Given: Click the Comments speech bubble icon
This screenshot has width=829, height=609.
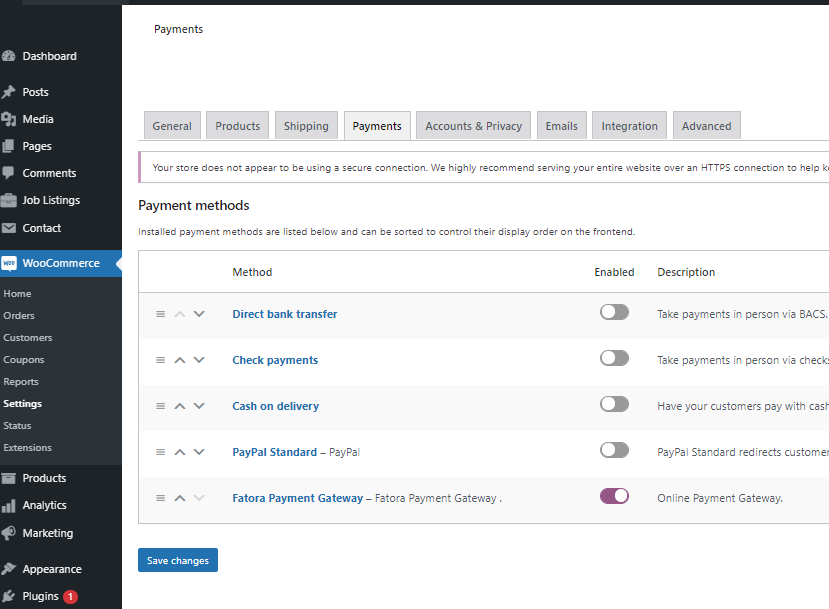Looking at the screenshot, I should point(8,173).
